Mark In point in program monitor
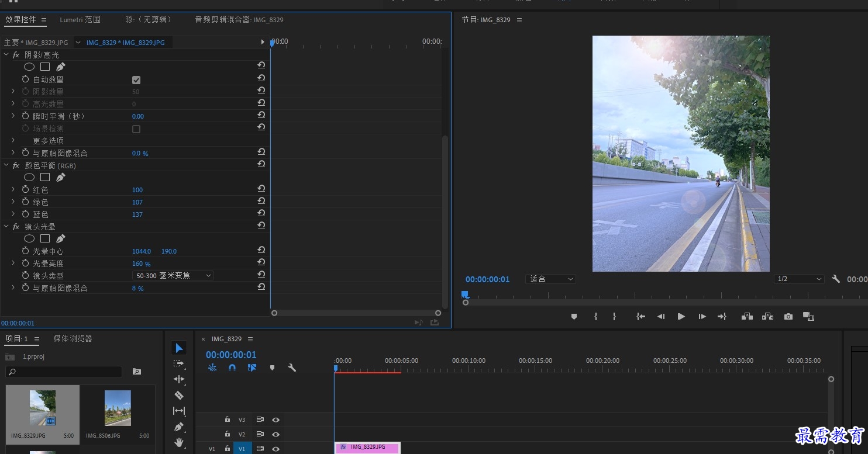 pos(595,317)
